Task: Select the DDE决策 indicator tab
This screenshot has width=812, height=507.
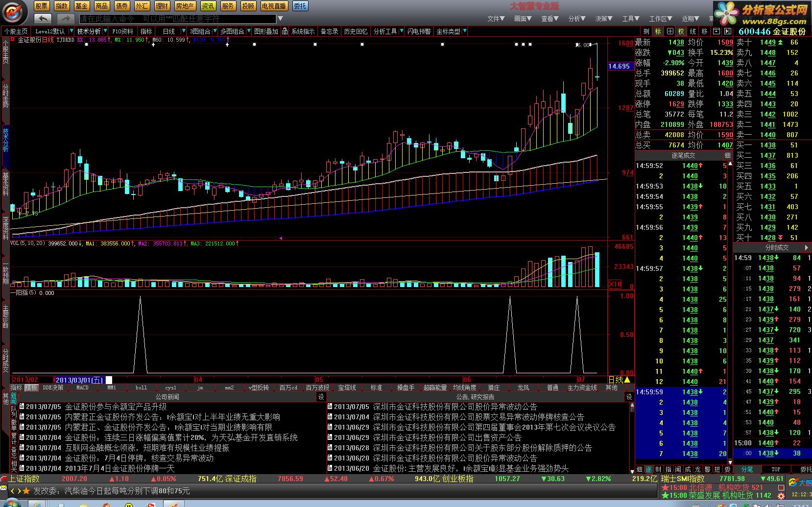Action: click(53, 387)
